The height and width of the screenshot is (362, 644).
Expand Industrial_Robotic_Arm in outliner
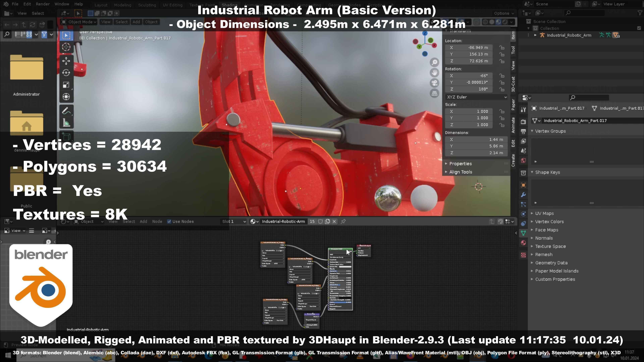(535, 35)
